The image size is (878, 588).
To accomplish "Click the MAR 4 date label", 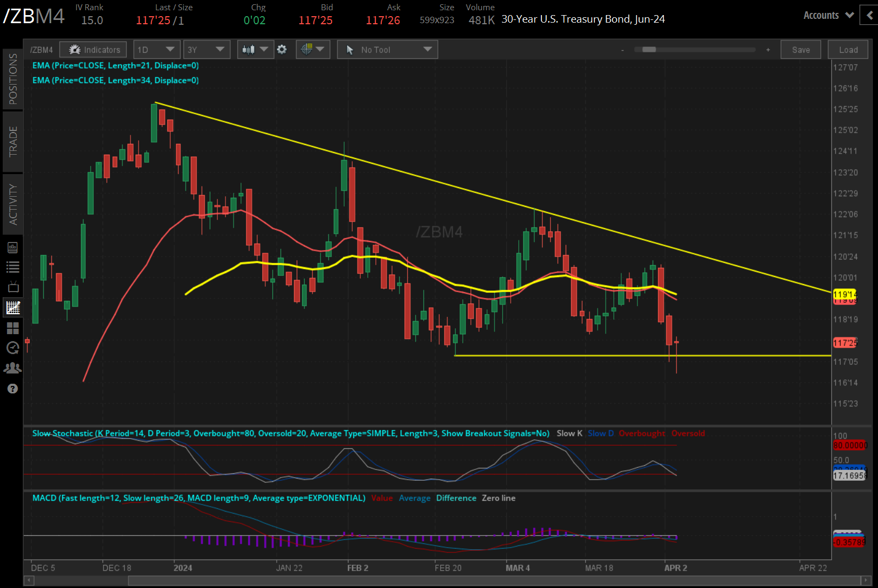I will 518,568.
